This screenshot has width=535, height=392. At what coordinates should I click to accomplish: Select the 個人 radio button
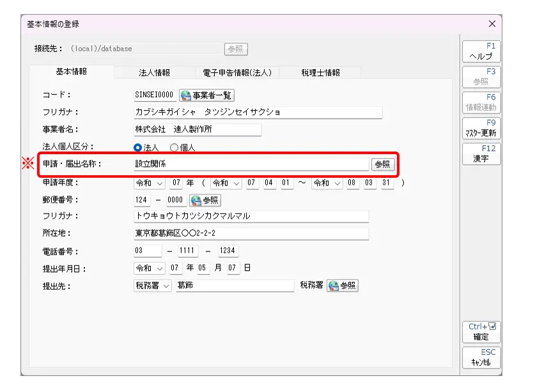174,147
